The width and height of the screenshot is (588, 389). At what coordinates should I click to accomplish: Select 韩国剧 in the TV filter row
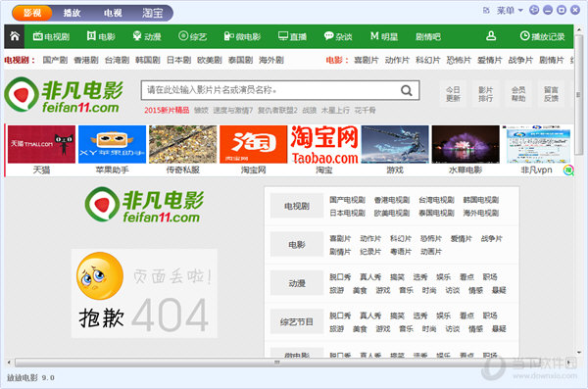147,60
